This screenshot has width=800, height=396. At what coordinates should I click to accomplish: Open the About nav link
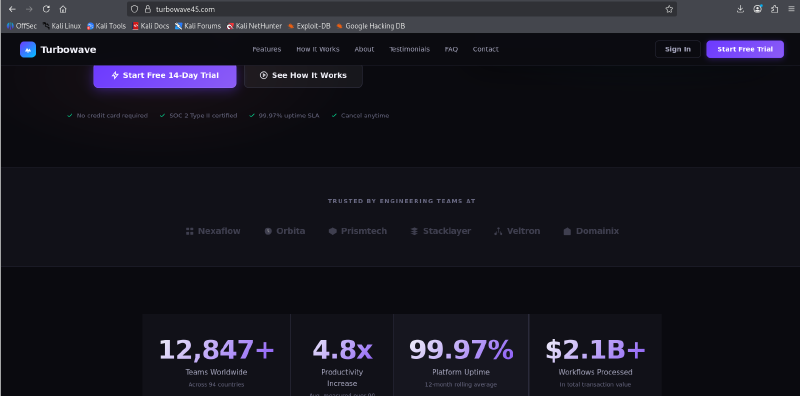point(364,50)
